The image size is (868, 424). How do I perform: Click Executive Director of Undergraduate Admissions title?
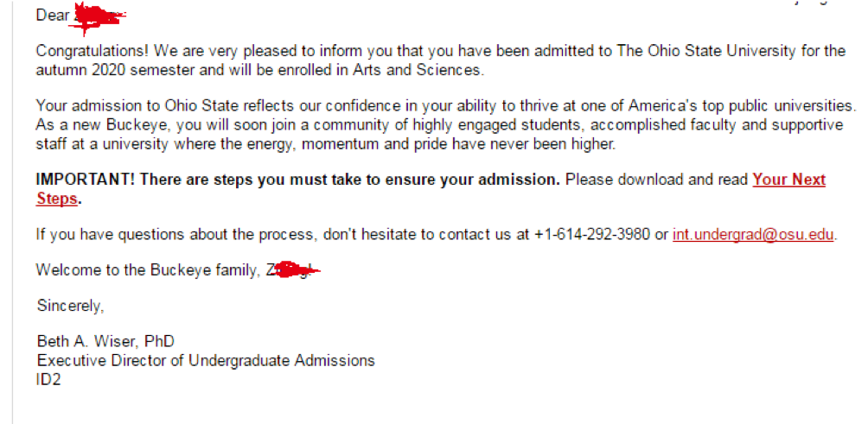pos(206,361)
